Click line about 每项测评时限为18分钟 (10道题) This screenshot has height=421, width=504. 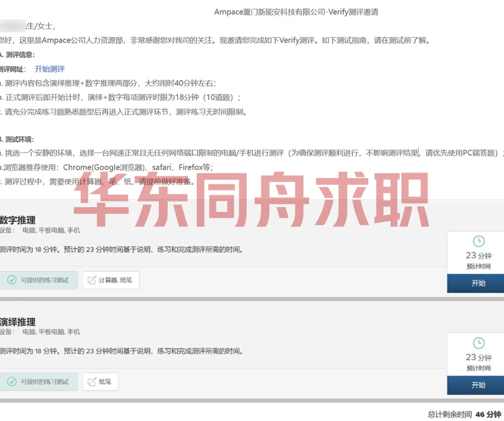click(x=120, y=97)
